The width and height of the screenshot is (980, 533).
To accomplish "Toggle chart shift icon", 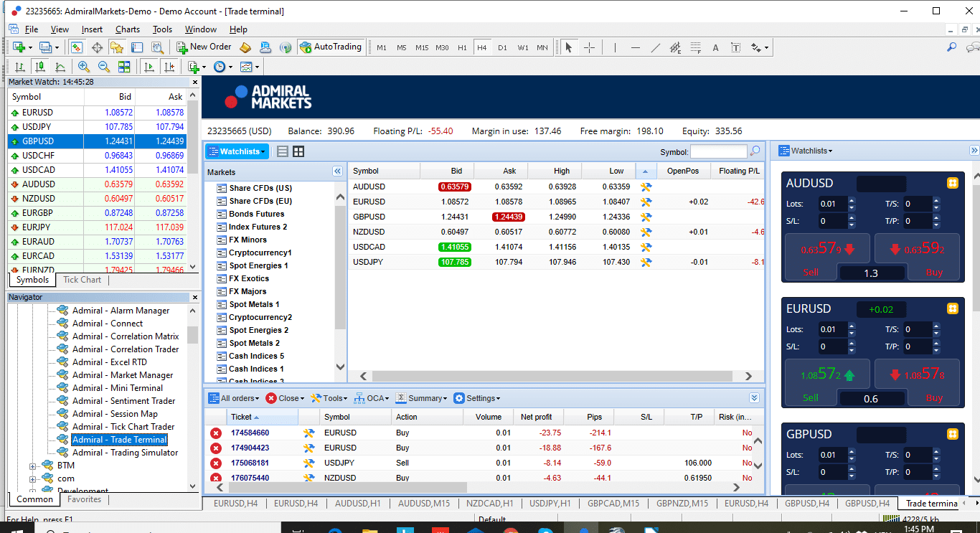I will click(x=169, y=67).
